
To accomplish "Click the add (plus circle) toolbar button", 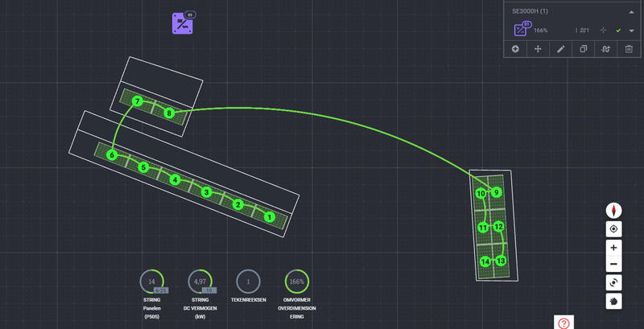I will point(515,49).
